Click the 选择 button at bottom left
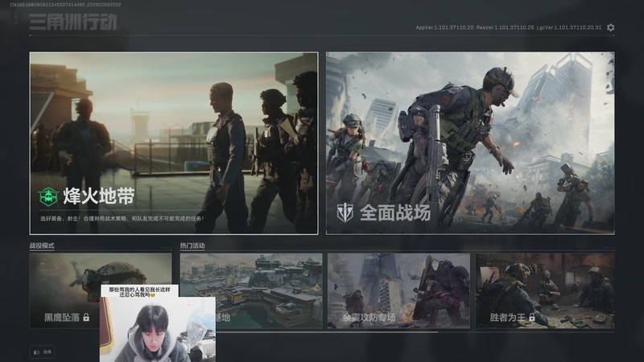The image size is (644, 362). tap(43, 352)
